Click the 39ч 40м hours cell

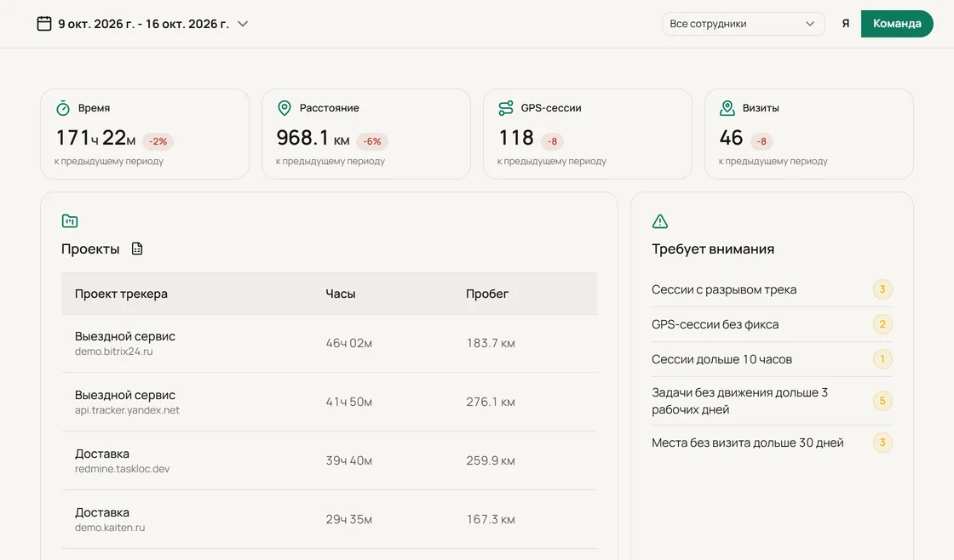tap(348, 461)
